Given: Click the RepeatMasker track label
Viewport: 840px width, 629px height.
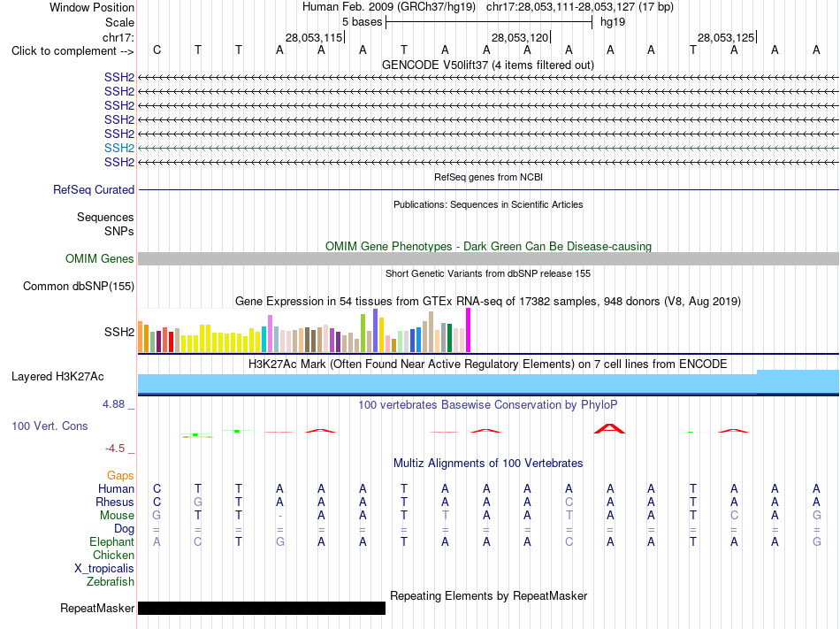Looking at the screenshot, I should click(x=97, y=608).
